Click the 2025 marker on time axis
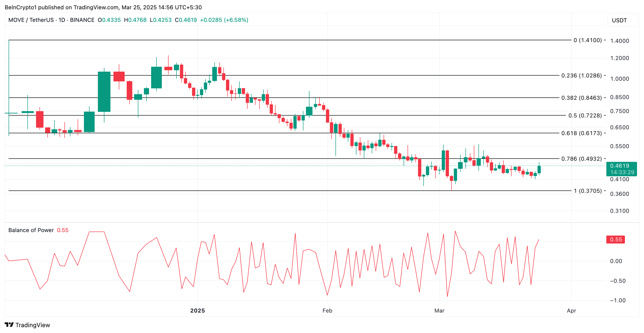 point(197,310)
